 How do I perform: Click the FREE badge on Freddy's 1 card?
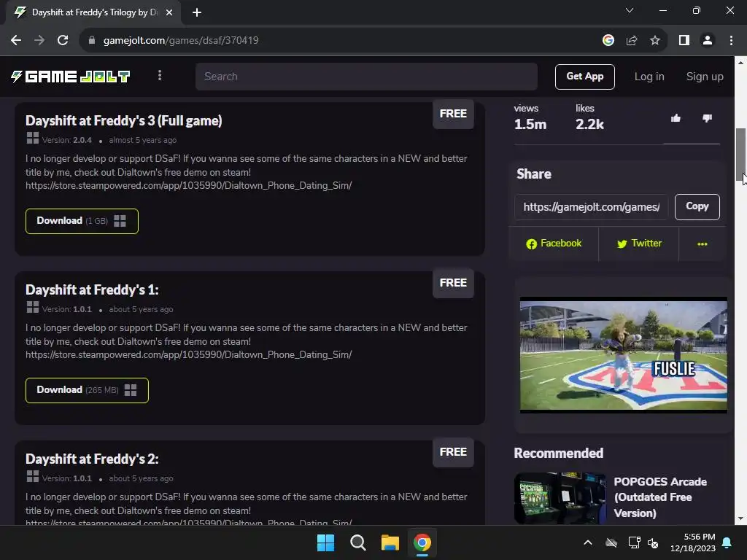click(453, 283)
